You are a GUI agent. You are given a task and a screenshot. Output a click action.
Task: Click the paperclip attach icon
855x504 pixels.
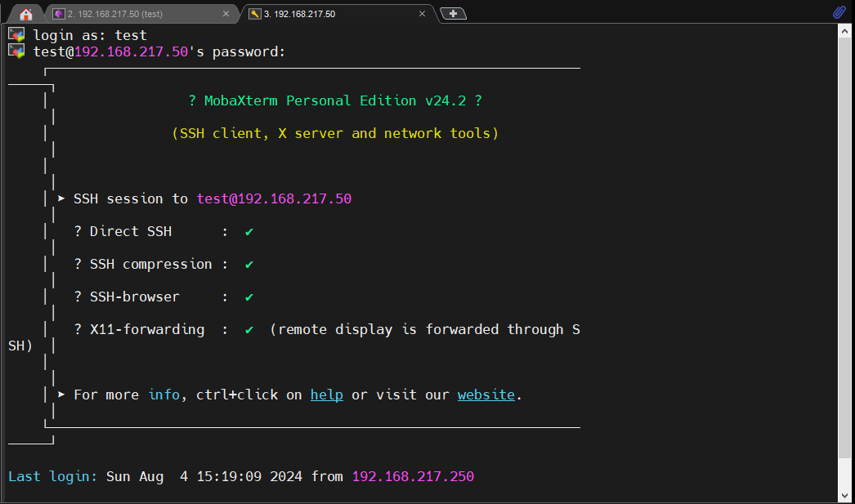tap(839, 12)
